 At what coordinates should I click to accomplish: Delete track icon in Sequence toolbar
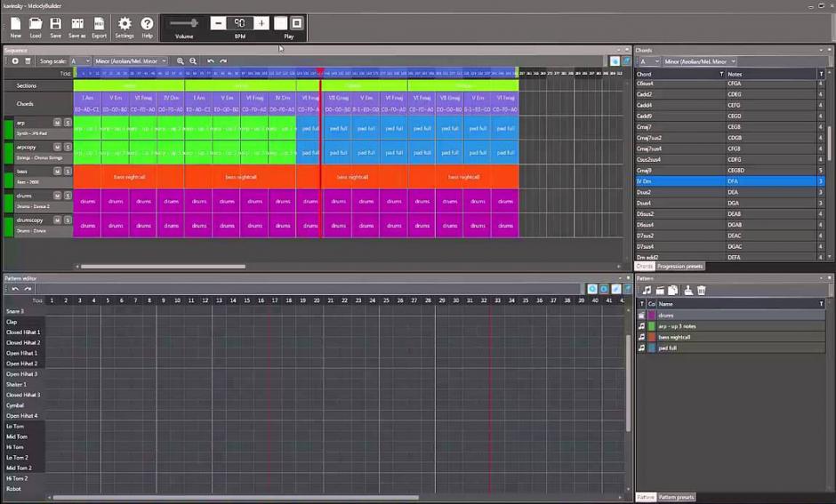(x=28, y=61)
